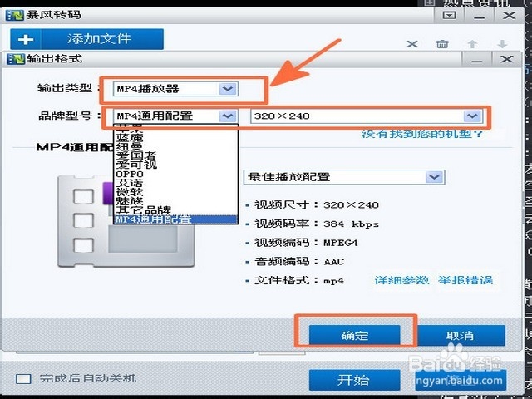
Task: Expand the 品牌型号 MP4通用配置 combo box
Action: [175, 116]
